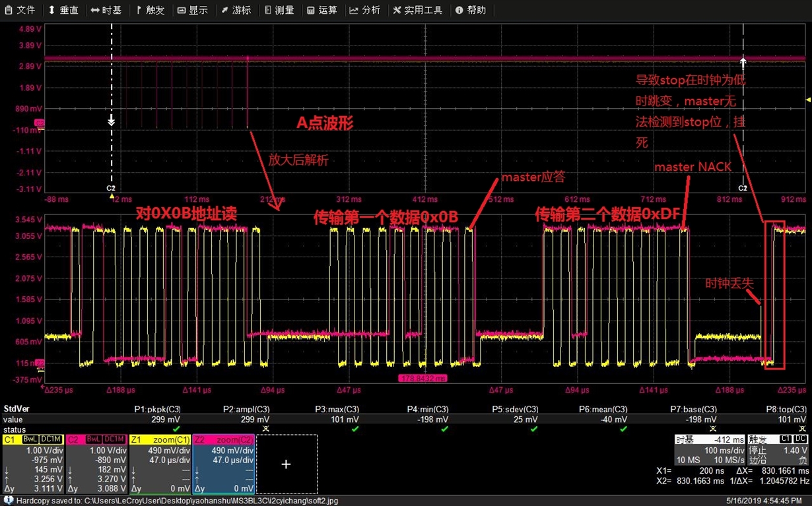This screenshot has width=812, height=506.
Task: Open the 实用工具 (Utilities) menu
Action: click(418, 10)
